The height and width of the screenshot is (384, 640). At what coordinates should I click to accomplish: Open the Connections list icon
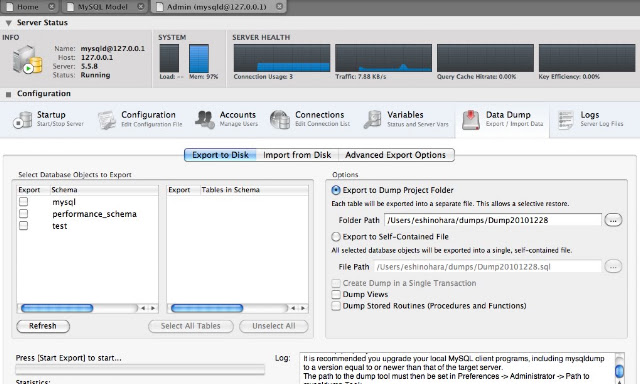(280, 120)
